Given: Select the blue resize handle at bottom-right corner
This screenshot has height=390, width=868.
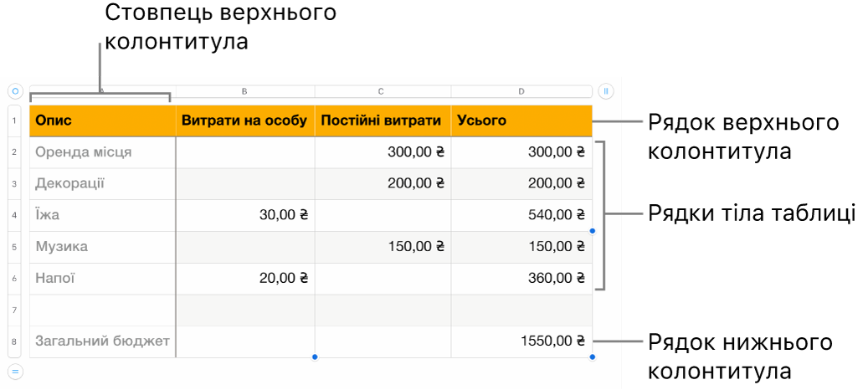Looking at the screenshot, I should coord(593,357).
